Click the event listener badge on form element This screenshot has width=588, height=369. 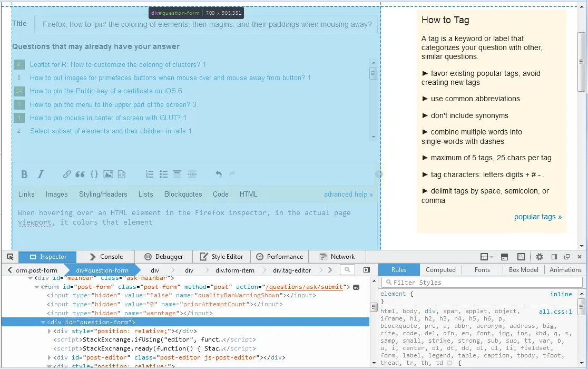point(356,287)
